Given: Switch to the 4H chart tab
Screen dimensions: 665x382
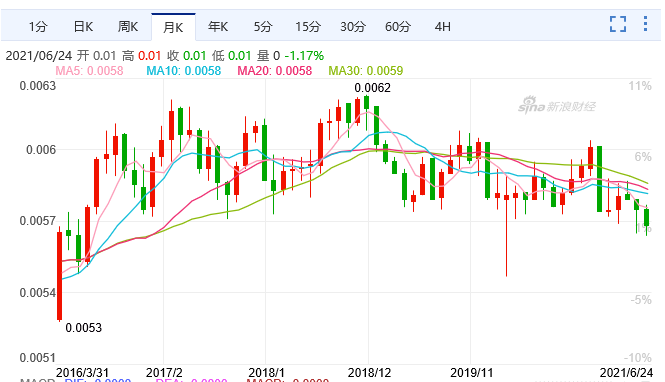Looking at the screenshot, I should tap(443, 27).
